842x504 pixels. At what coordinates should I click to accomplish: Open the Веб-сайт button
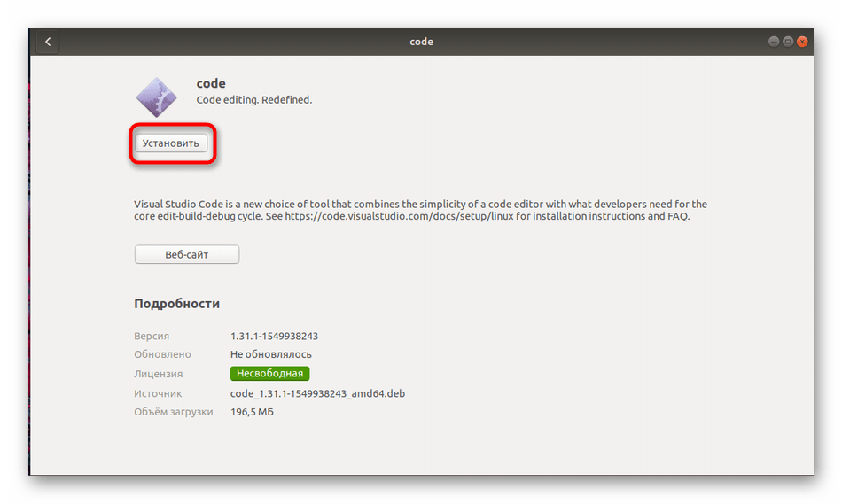[x=187, y=254]
